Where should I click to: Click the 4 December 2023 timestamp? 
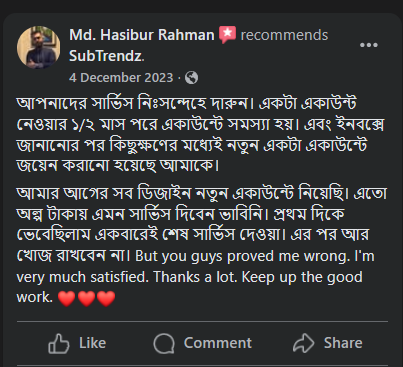click(x=121, y=78)
